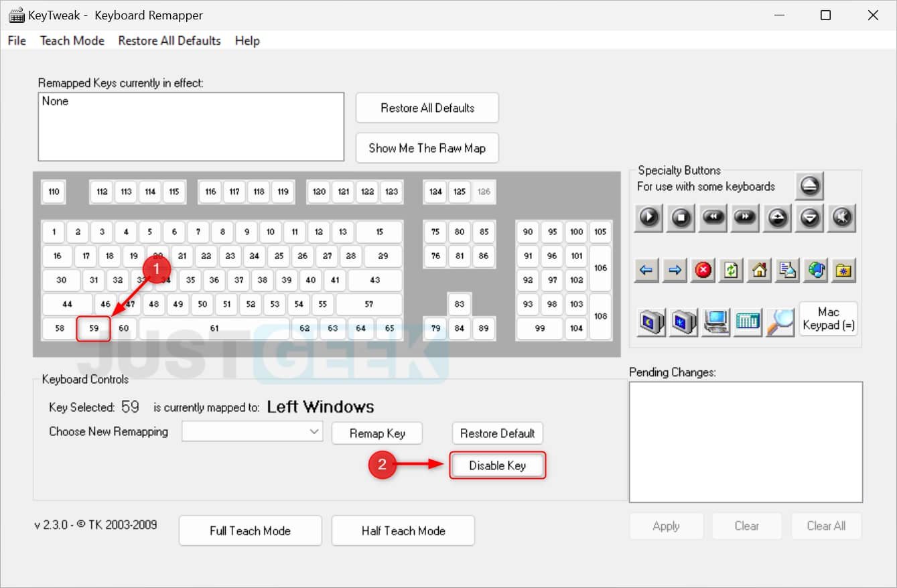Image resolution: width=897 pixels, height=588 pixels.
Task: Select key 58 on the keyboard map
Action: point(60,328)
